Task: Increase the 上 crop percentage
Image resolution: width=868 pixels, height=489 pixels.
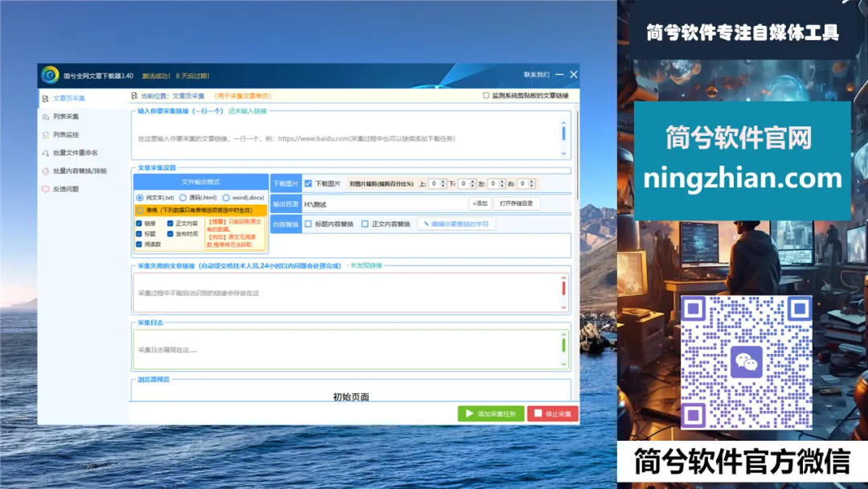Action: click(444, 181)
